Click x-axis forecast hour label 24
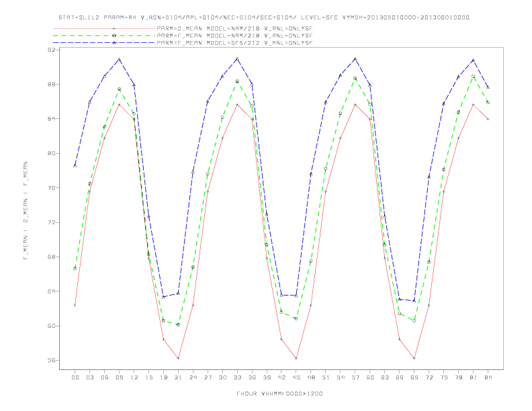532x411 pixels. pyautogui.click(x=193, y=377)
